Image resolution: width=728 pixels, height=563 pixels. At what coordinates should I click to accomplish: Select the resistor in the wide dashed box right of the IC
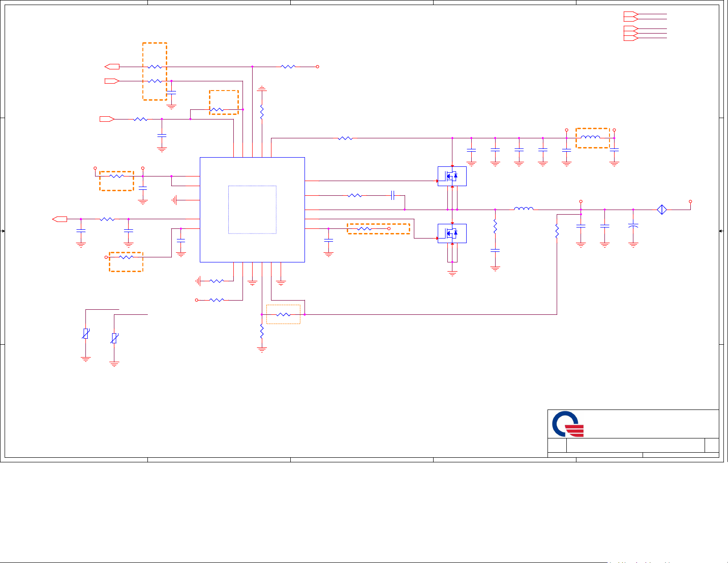[364, 228]
